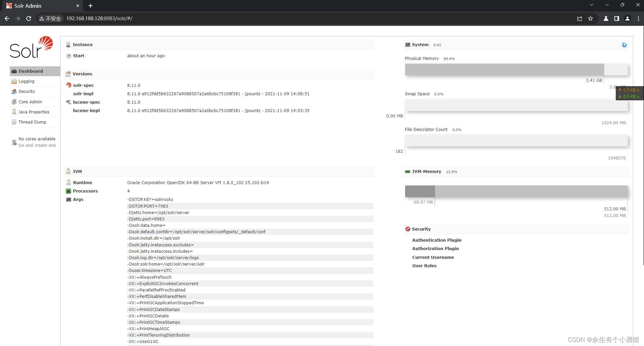Open the Chrome three-dot menu
Image resolution: width=644 pixels, height=346 pixels.
click(638, 19)
